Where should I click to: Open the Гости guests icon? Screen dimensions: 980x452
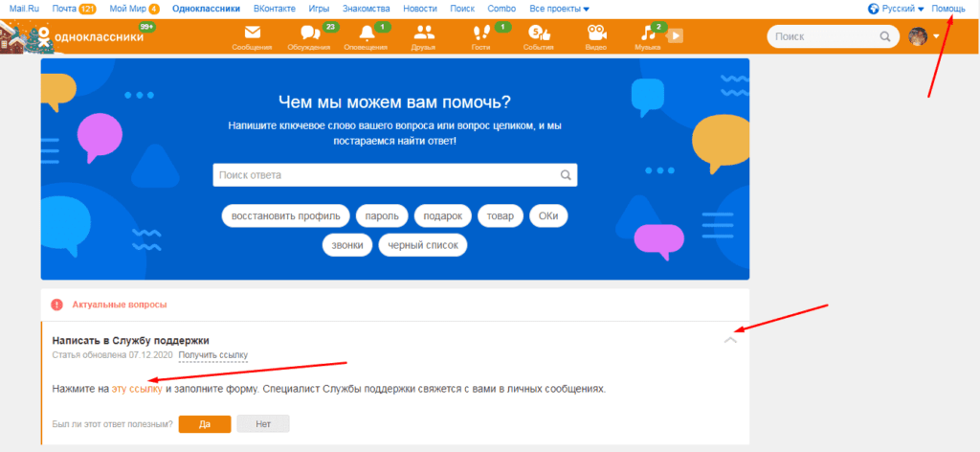[x=481, y=36]
